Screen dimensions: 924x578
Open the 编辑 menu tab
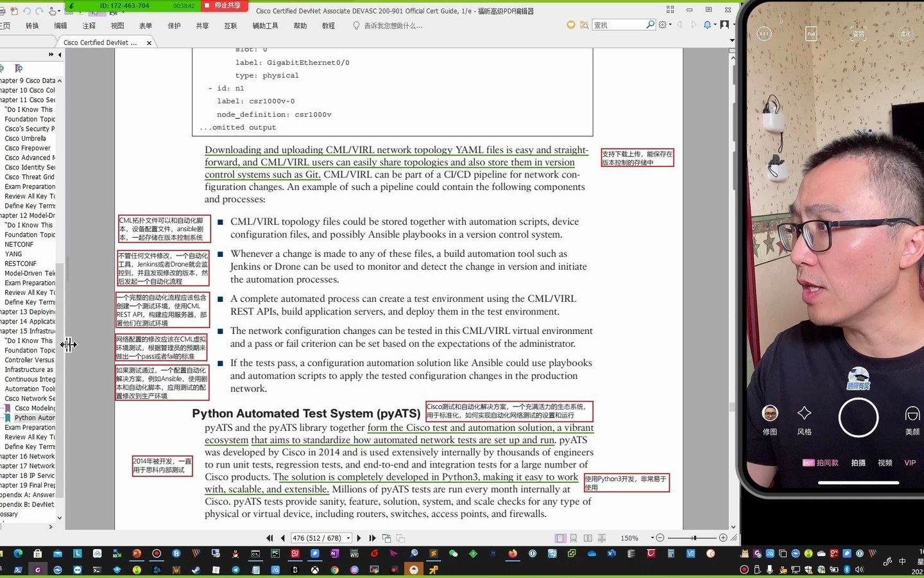(x=60, y=26)
